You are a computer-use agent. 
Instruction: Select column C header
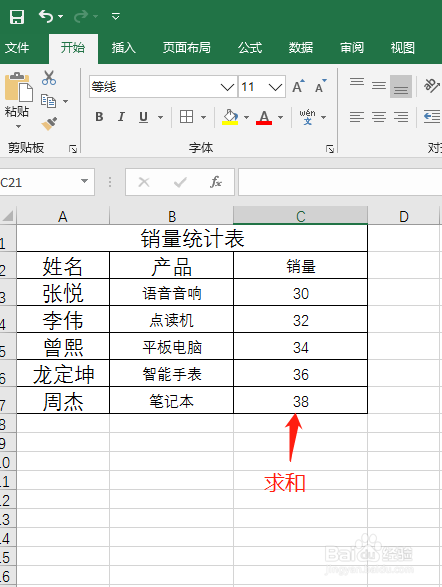click(301, 216)
